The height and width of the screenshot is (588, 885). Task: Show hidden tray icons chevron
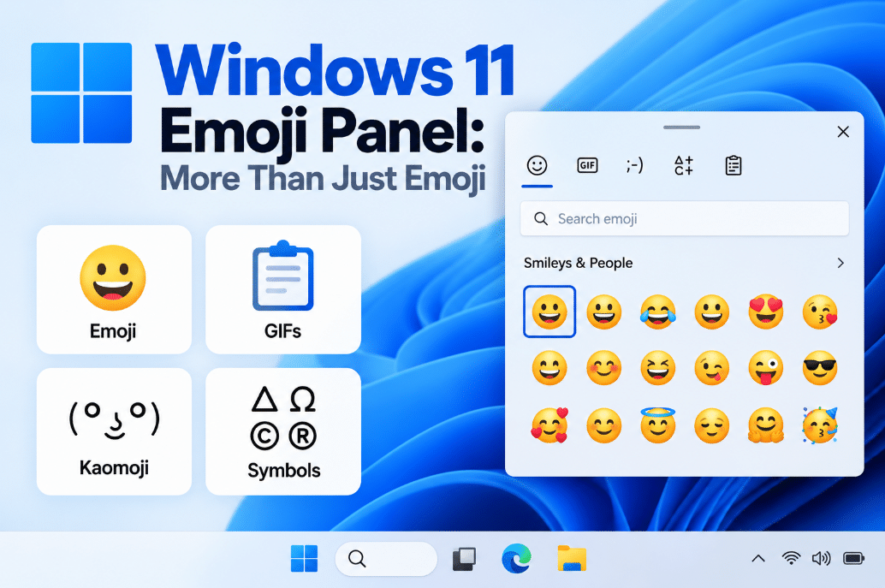click(x=758, y=559)
